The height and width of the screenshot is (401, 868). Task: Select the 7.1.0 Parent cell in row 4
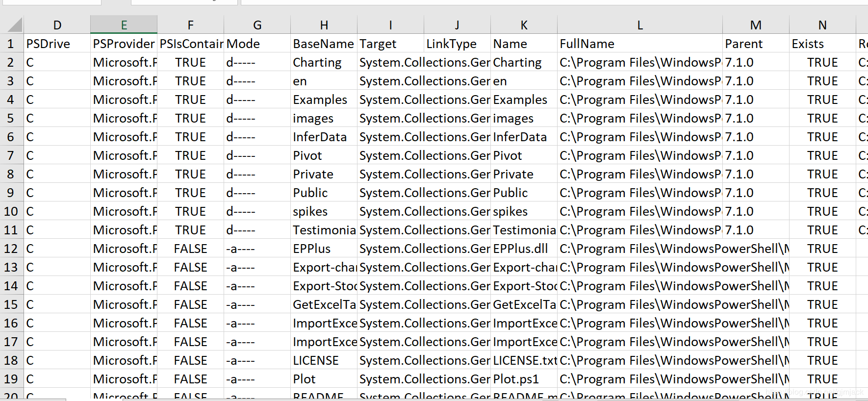point(756,100)
